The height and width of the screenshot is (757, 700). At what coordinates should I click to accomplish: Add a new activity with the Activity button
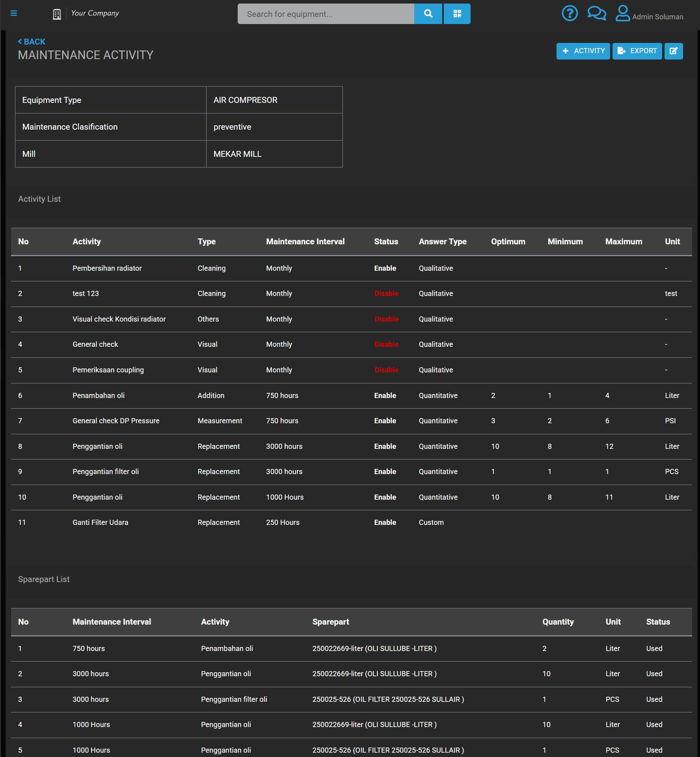point(583,51)
